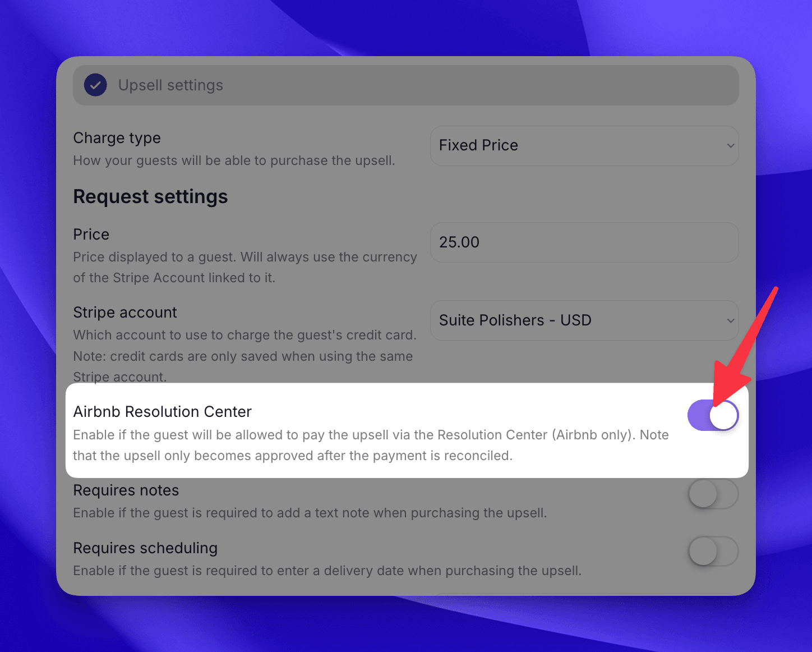The height and width of the screenshot is (652, 812).
Task: Enable the Requires notes switch
Action: pos(713,494)
